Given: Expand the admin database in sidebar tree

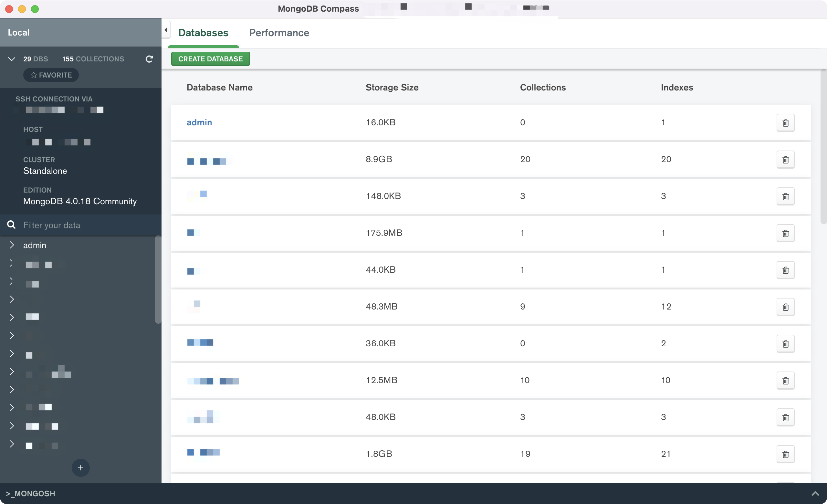Looking at the screenshot, I should coord(12,245).
